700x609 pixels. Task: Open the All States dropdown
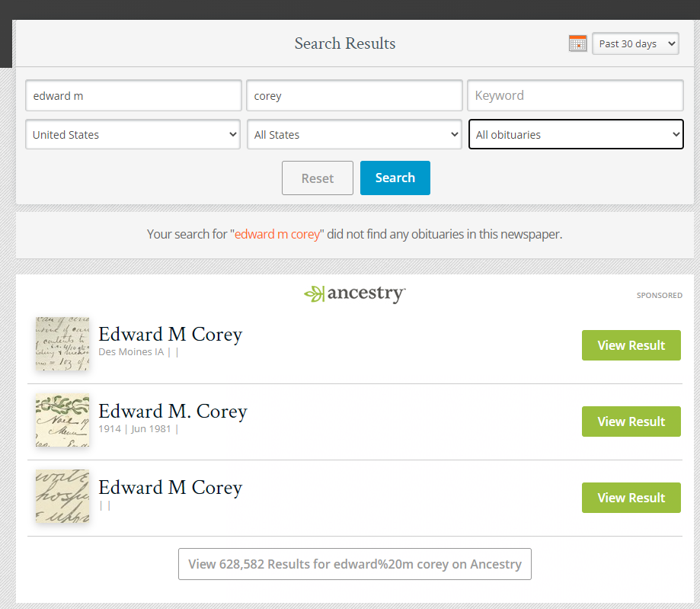click(x=354, y=134)
